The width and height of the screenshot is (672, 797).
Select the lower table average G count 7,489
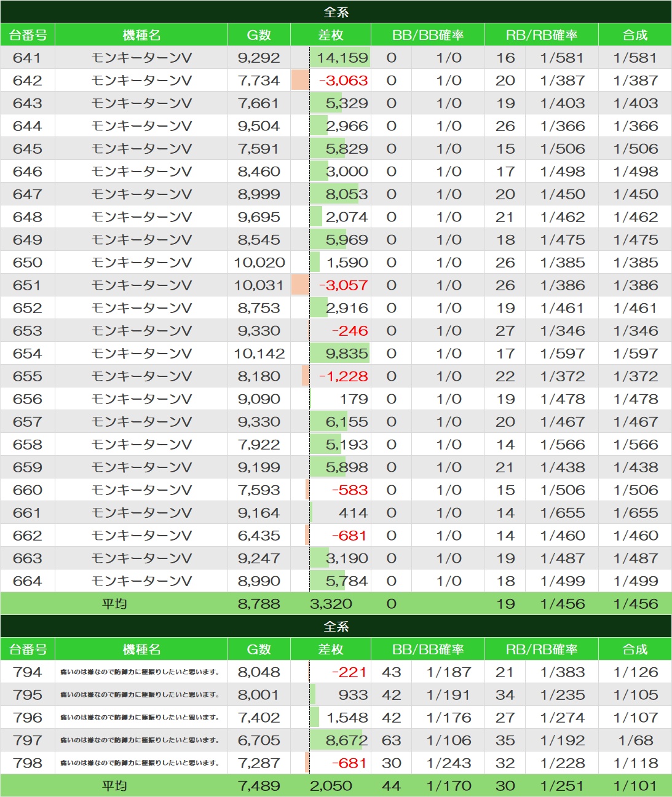[259, 786]
